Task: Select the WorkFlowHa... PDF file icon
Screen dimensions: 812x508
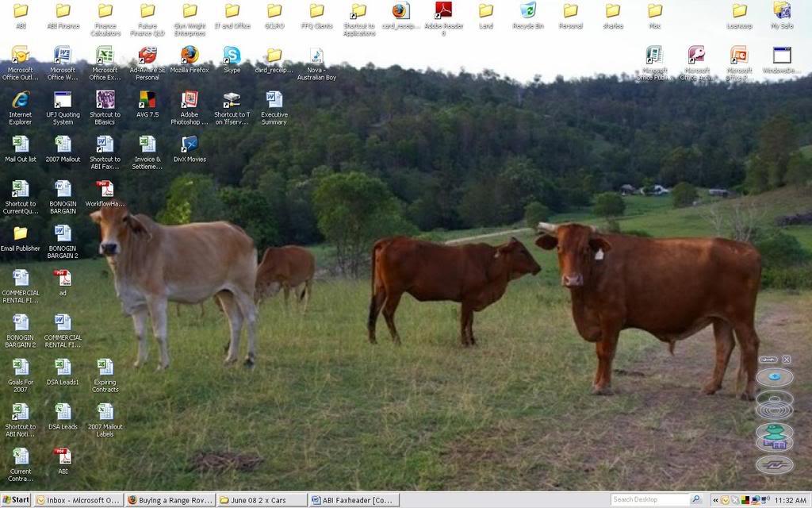Action: [105, 189]
